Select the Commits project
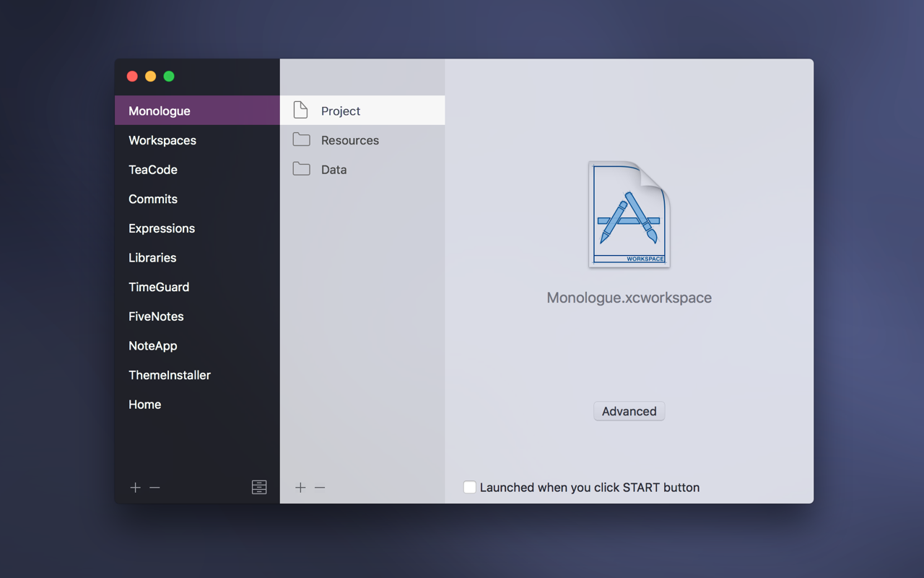Screen dimensions: 924x578 click(x=152, y=199)
